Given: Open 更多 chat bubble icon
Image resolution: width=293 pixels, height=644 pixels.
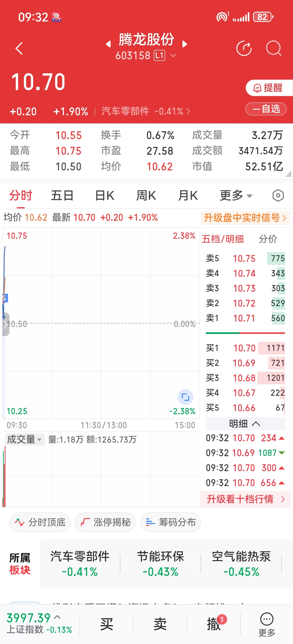Looking at the screenshot, I should pos(267,624).
